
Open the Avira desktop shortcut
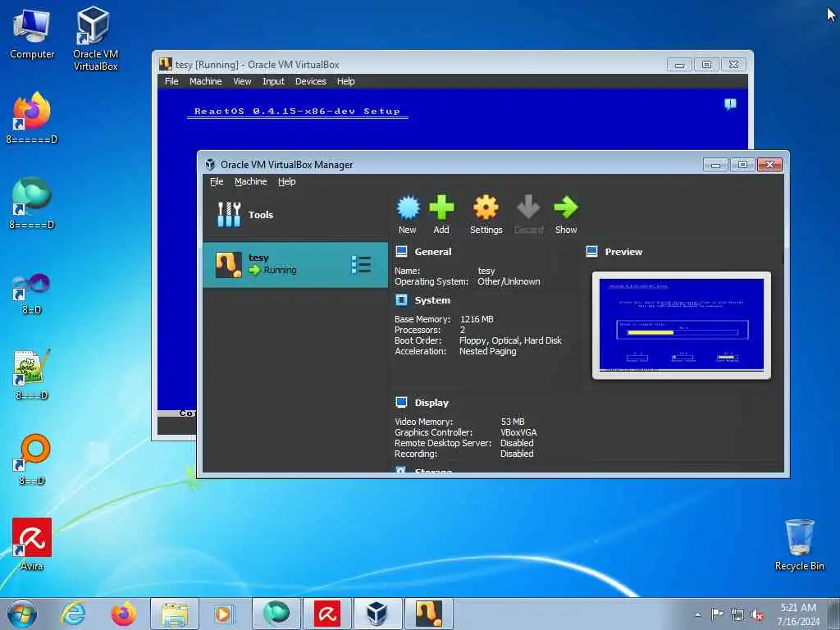tap(32, 545)
